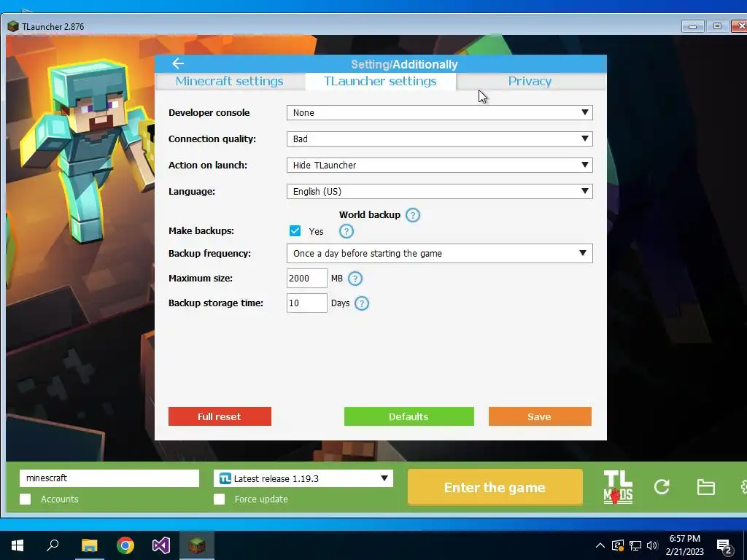The height and width of the screenshot is (560, 747).
Task: Open network icon in system tray
Action: click(x=635, y=545)
